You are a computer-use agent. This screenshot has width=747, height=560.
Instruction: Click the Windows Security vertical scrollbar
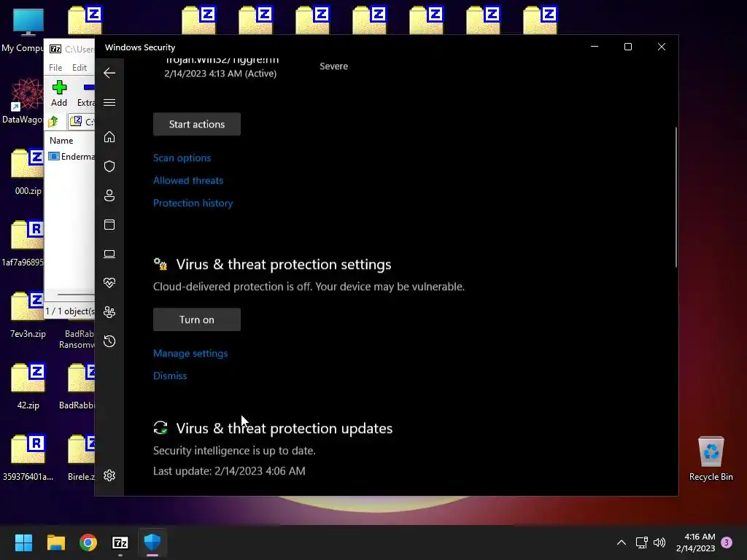pyautogui.click(x=676, y=197)
